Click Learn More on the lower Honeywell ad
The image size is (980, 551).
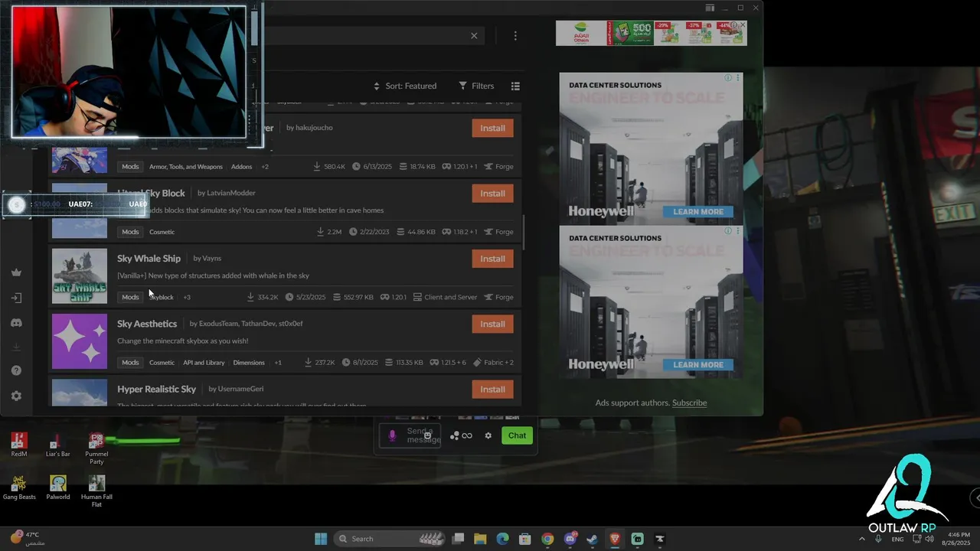point(698,365)
